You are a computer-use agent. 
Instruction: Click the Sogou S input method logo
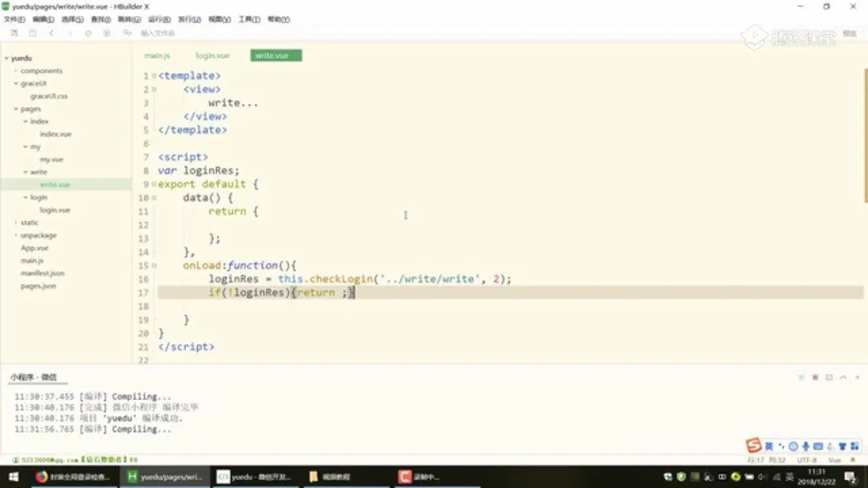coord(754,445)
